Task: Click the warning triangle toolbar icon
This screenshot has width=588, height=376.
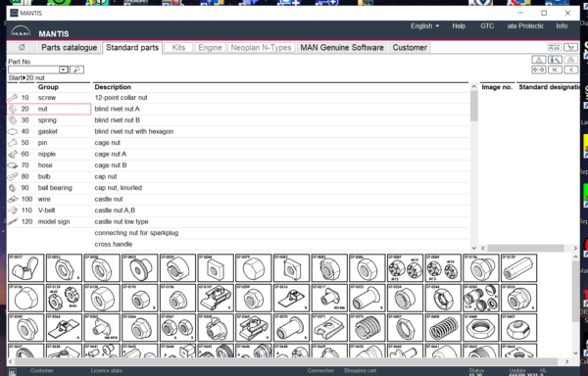Action: pyautogui.click(x=538, y=60)
